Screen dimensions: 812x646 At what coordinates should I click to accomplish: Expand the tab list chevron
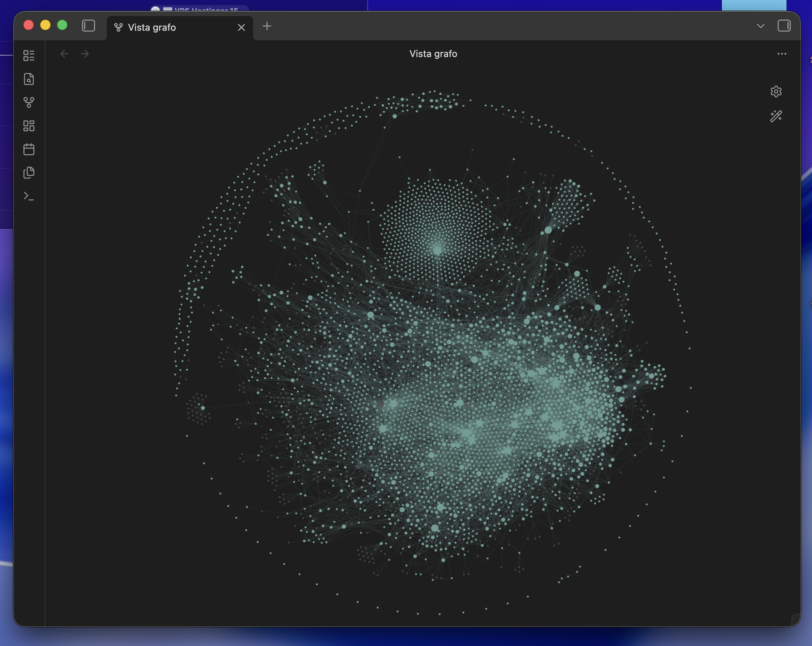[760, 26]
